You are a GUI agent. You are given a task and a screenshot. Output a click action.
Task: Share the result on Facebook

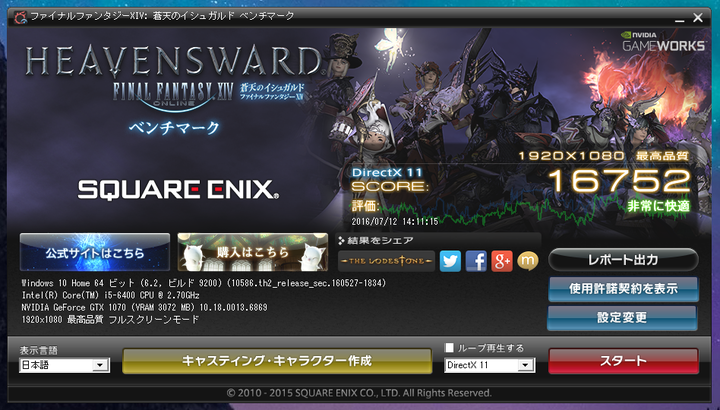(x=476, y=261)
